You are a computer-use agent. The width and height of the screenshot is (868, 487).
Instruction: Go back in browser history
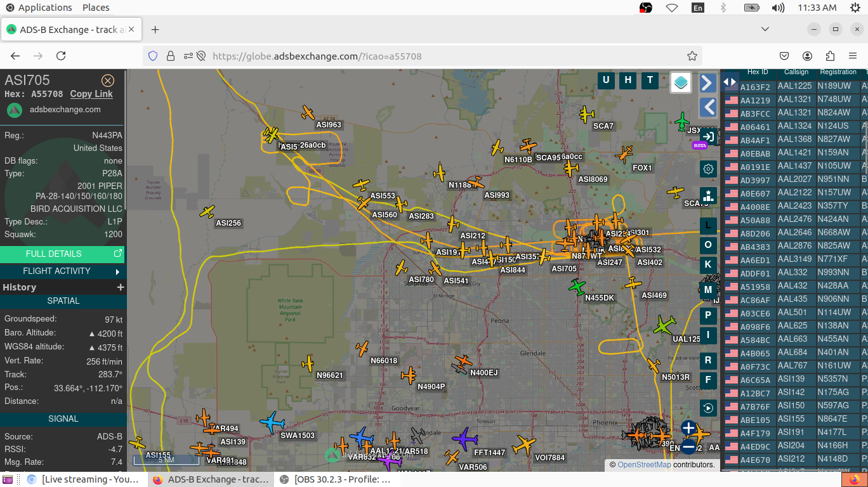[x=15, y=56]
